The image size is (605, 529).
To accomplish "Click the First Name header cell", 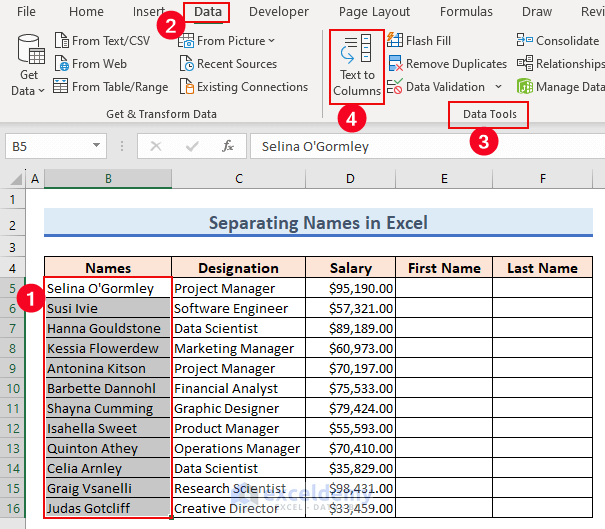I will 444,268.
